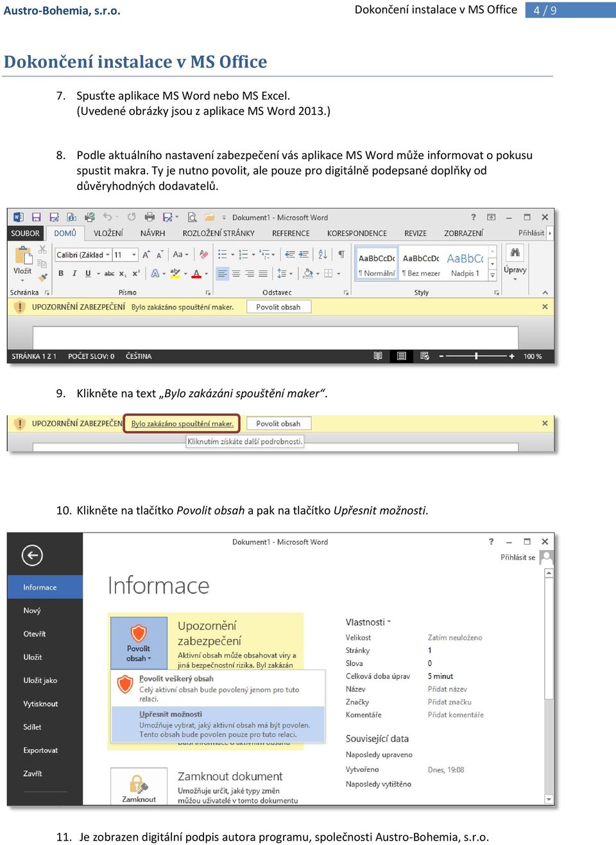Switch to the ROZLOŽENÍ STRÁNKY tab

point(219,234)
